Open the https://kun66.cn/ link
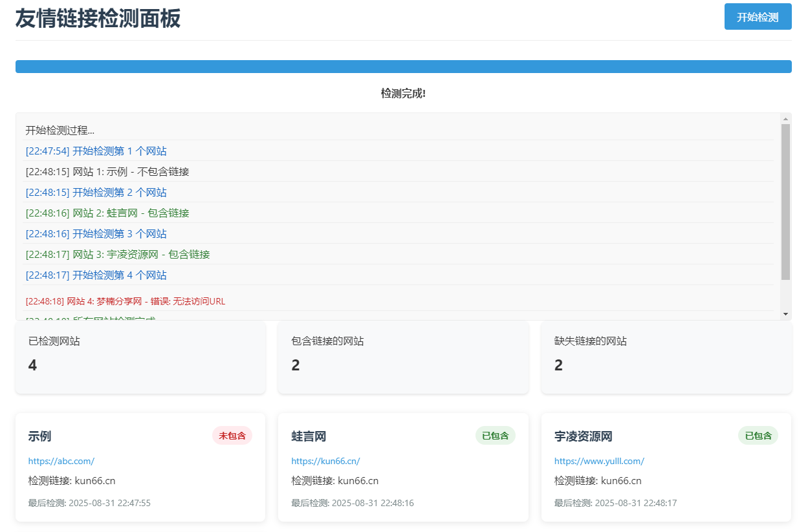 (x=325, y=461)
